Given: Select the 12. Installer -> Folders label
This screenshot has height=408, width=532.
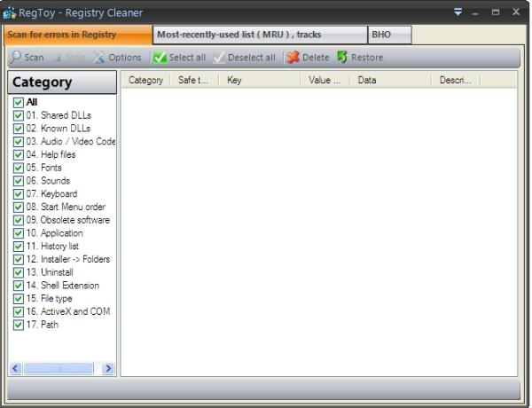Looking at the screenshot, I should coord(68,259).
